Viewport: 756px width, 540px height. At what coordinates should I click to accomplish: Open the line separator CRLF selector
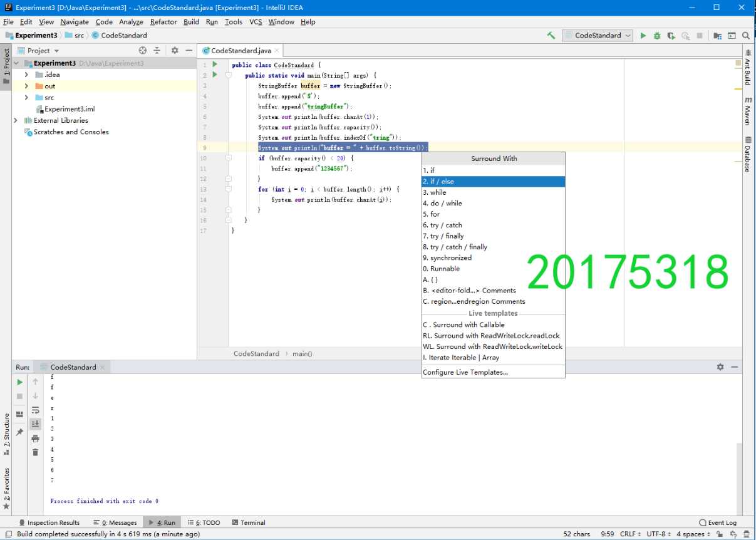point(631,534)
